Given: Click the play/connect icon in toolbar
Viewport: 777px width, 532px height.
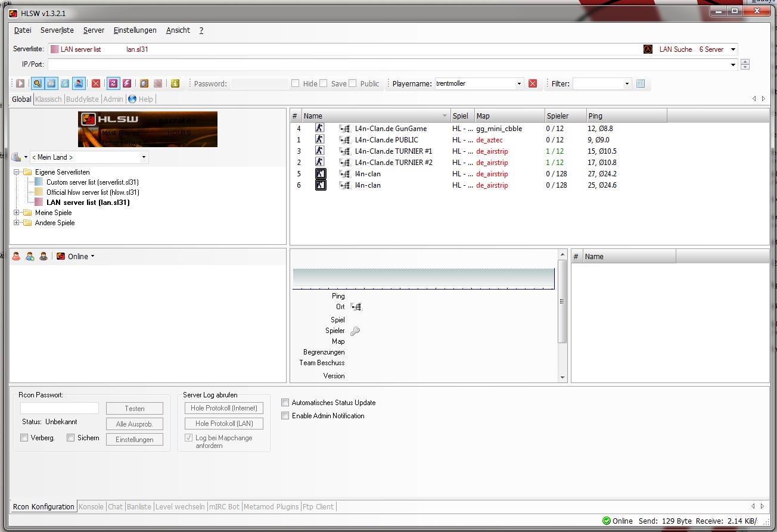Looking at the screenshot, I should click(x=20, y=84).
